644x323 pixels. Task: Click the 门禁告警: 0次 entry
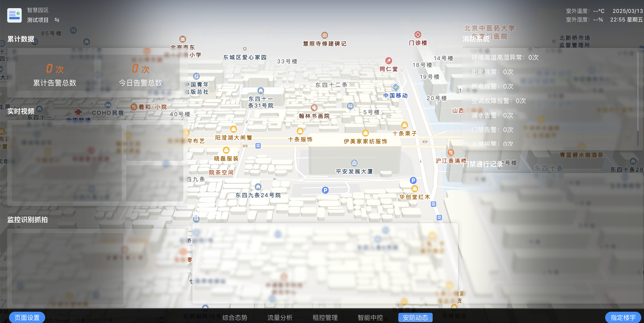[x=492, y=130]
